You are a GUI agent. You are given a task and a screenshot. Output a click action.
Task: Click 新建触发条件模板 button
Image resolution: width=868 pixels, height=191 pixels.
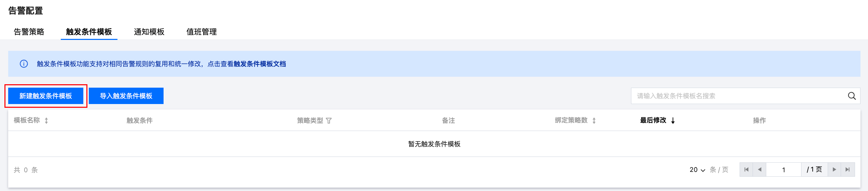pos(46,96)
